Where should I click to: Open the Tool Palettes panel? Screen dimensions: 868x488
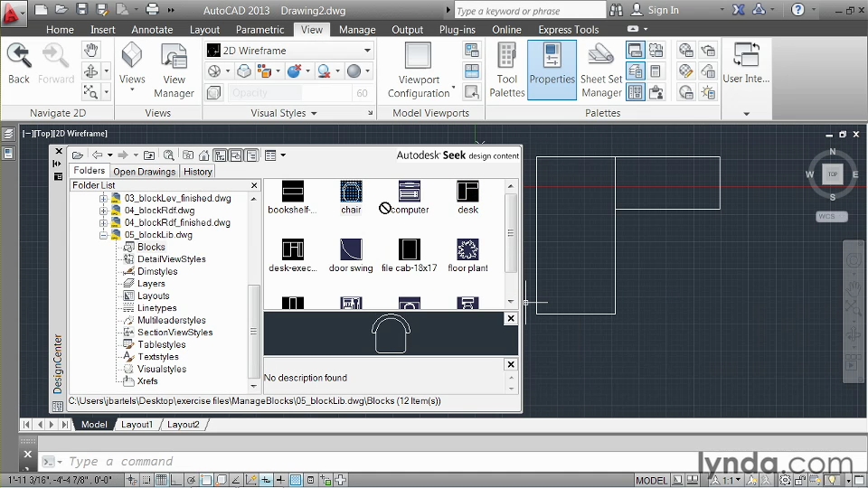point(506,70)
